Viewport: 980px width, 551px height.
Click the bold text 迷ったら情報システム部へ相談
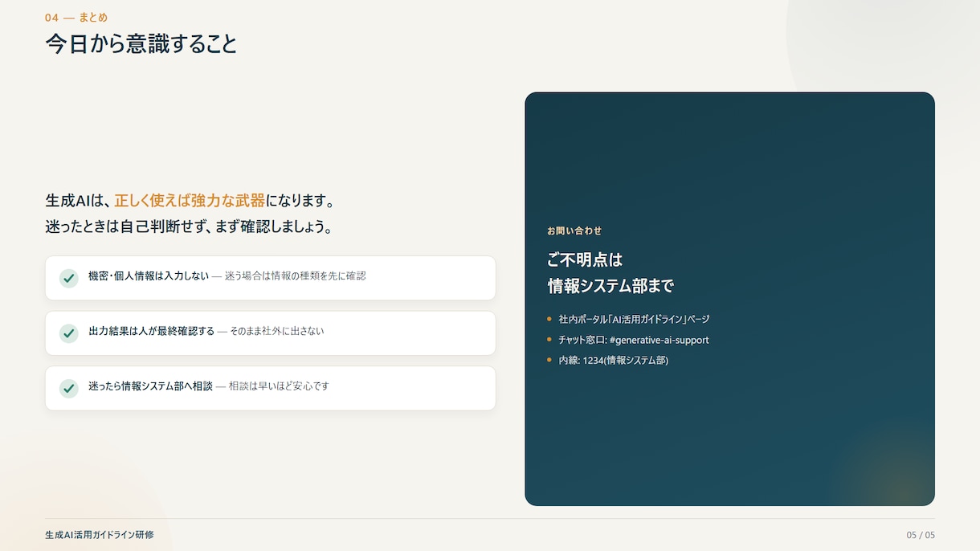point(150,386)
